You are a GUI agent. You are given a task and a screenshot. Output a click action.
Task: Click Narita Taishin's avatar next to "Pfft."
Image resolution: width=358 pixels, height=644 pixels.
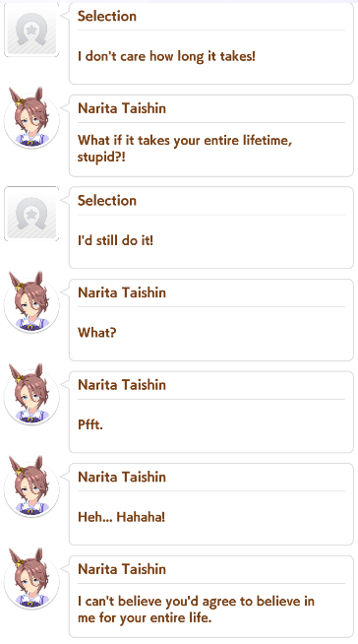(31, 395)
